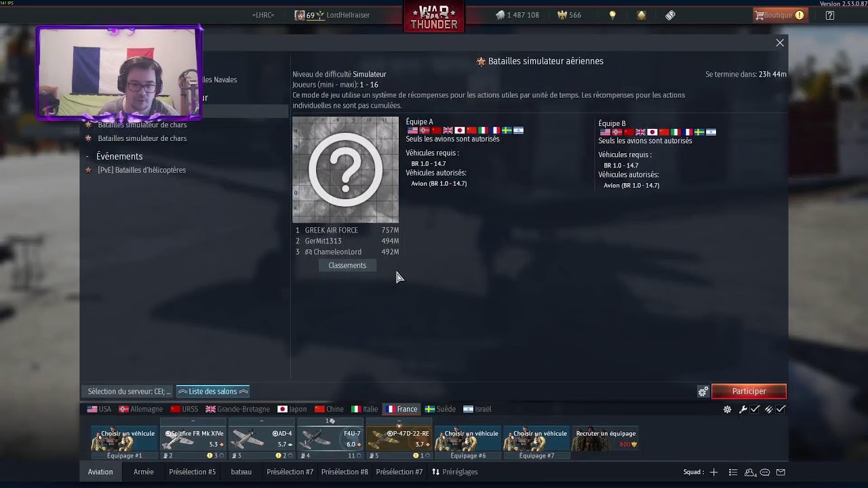Viewport: 868px width, 488px height.
Task: Select the Chine nation tab
Action: pyautogui.click(x=329, y=409)
